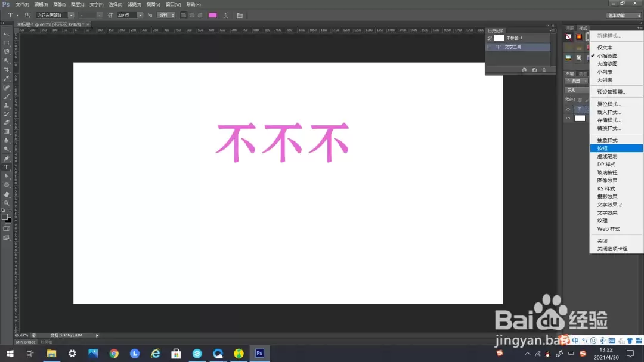Hide the text layer with eye icon
Viewport: 644px width, 362px height.
coord(568,109)
